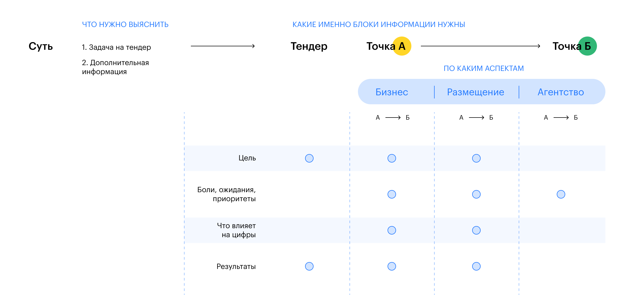This screenshot has width=644, height=306.
Task: Click the long arrow between Точка А and Б
Action: pos(480,46)
